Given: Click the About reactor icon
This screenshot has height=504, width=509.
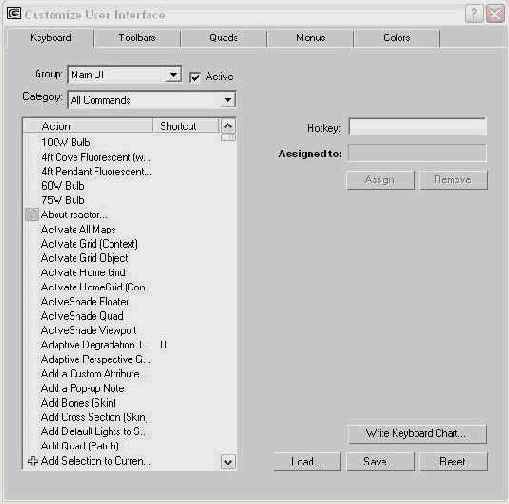Looking at the screenshot, I should (x=32, y=215).
